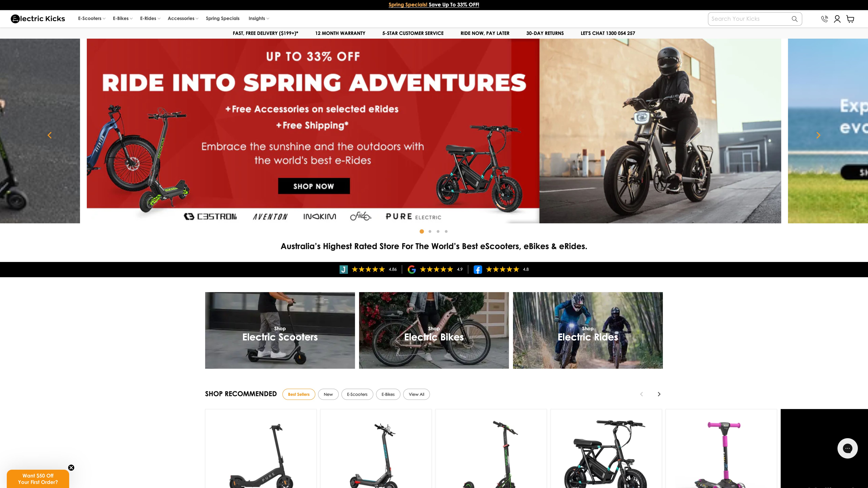Expand the E-Scooters menu dropdown

pos(92,18)
